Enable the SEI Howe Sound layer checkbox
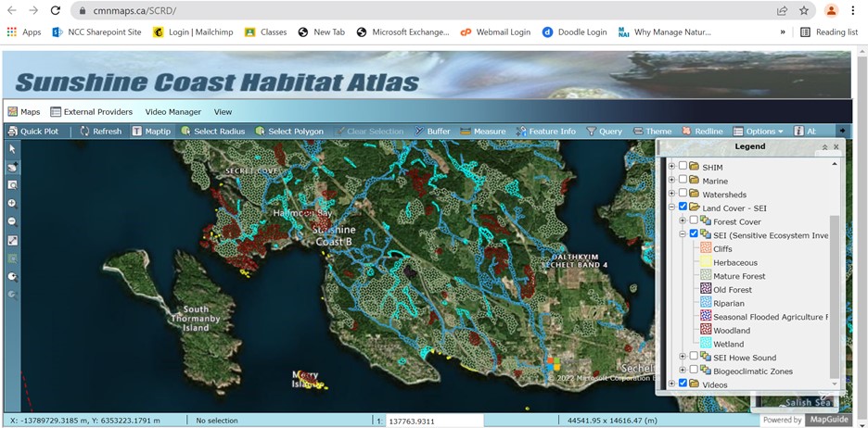This screenshot has width=868, height=428. click(694, 356)
